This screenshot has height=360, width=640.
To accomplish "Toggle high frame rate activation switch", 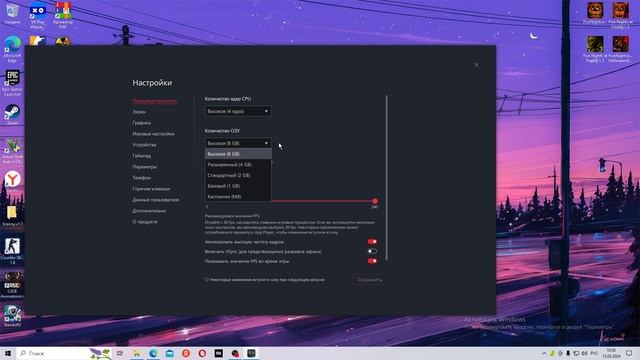I will (x=372, y=242).
